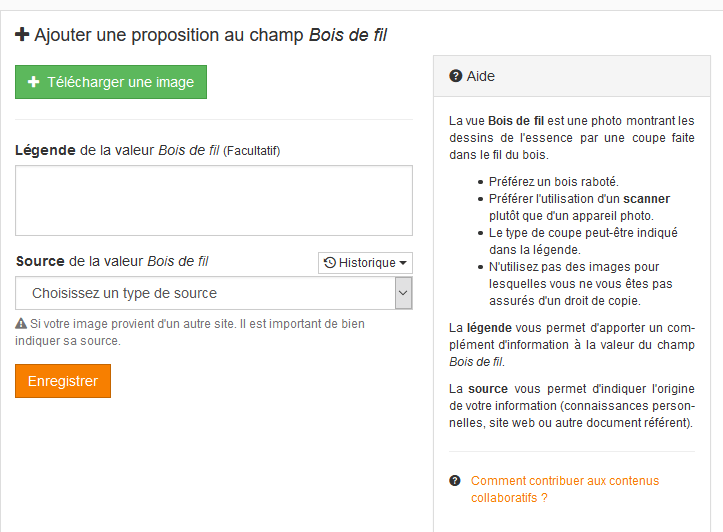Screen dimensions: 723x532
Task: Click the plus icon before Ajouter une proposition
Action: tap(22, 35)
